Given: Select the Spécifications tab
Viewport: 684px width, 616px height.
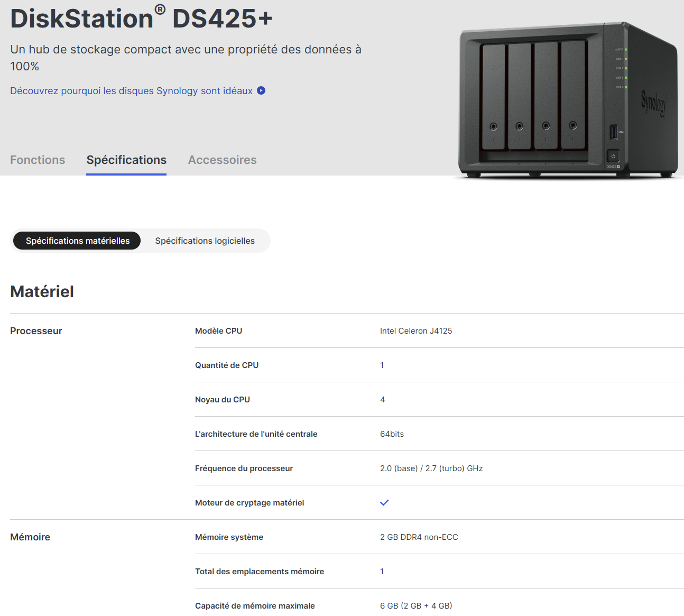Looking at the screenshot, I should click(x=126, y=160).
